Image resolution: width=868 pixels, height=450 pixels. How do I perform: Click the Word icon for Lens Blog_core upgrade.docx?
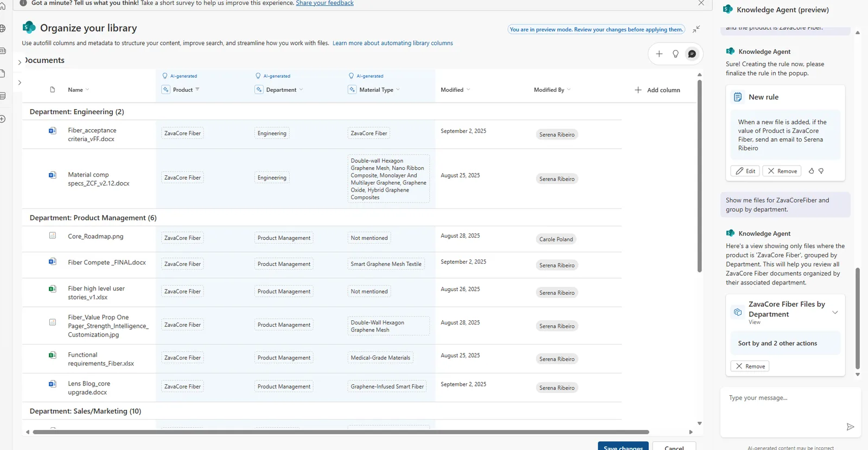pos(53,384)
